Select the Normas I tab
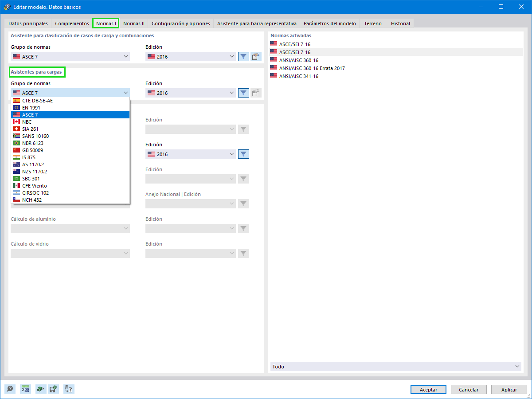Image resolution: width=532 pixels, height=399 pixels. click(x=106, y=23)
